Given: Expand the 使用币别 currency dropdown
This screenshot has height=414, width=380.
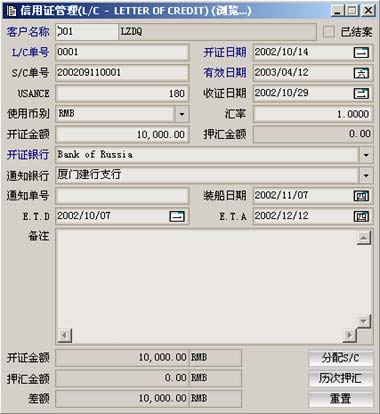Looking at the screenshot, I should (x=182, y=114).
